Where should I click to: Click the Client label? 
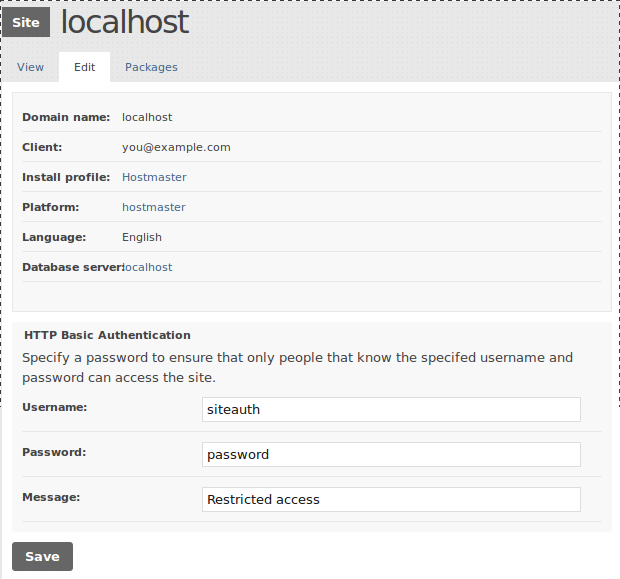click(42, 148)
